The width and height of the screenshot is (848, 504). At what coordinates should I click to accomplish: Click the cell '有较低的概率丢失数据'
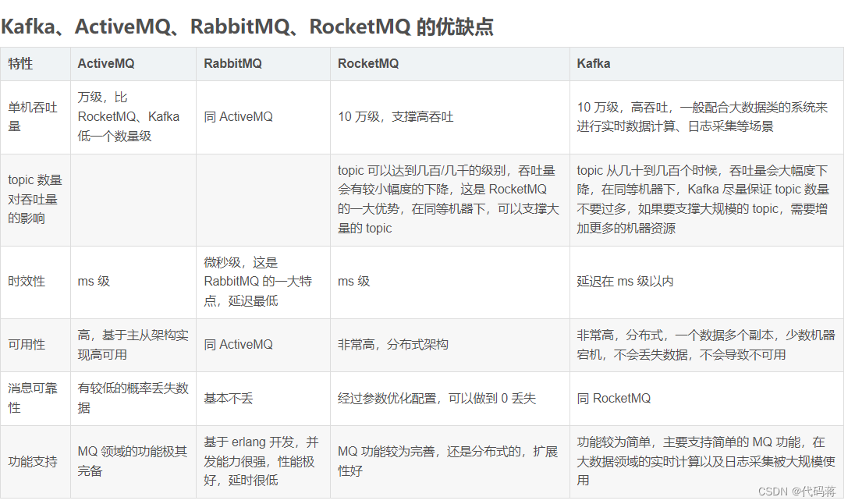pyautogui.click(x=133, y=397)
